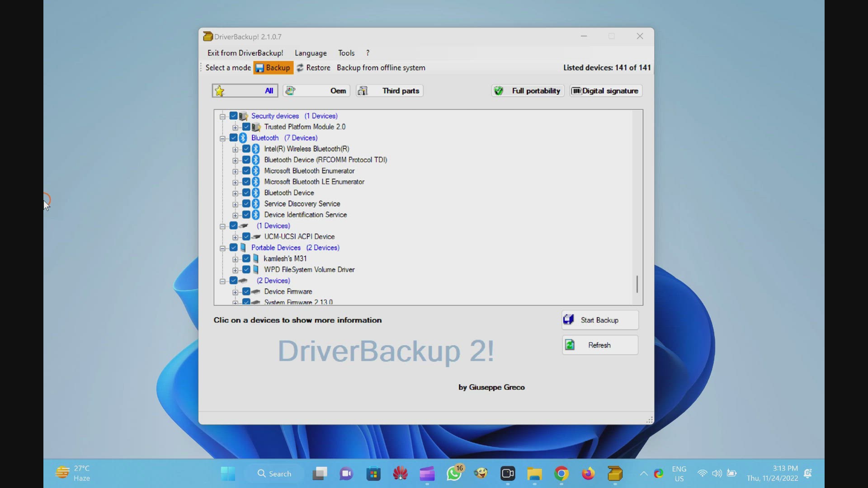This screenshot has height=488, width=868.
Task: Click the Start Backup button
Action: coord(600,320)
